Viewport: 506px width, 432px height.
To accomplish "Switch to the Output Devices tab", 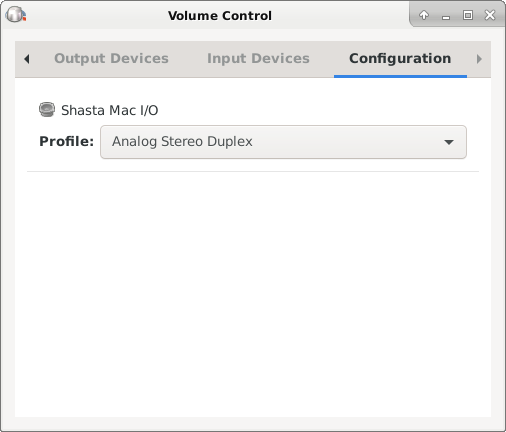I will [x=111, y=59].
